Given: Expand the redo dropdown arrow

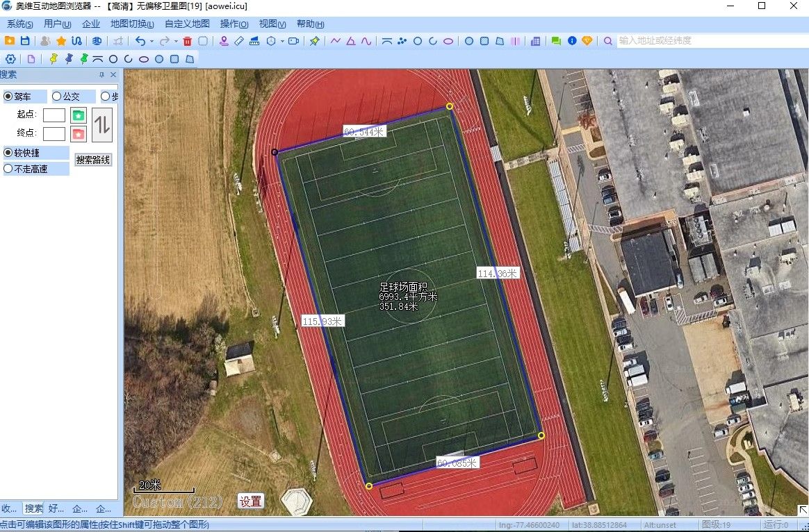Looking at the screenshot, I should 176,41.
